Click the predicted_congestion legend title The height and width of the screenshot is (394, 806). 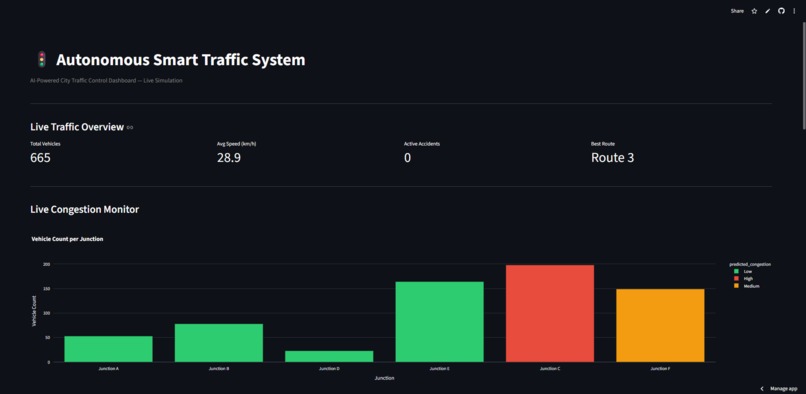click(x=750, y=264)
